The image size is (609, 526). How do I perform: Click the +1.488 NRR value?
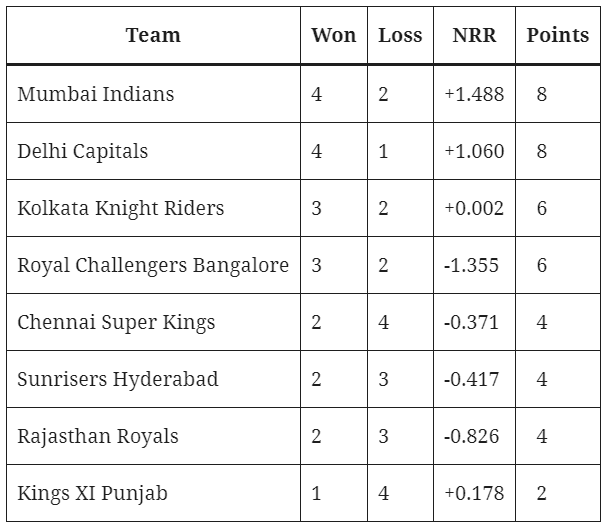(x=474, y=94)
